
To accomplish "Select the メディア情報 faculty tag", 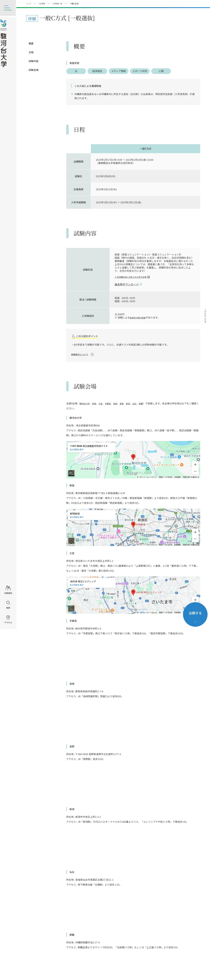I will point(119,71).
